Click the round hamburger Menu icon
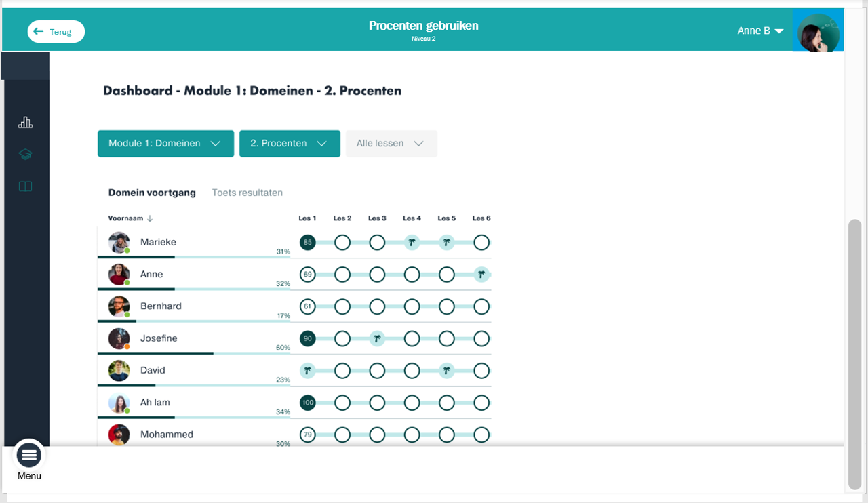Image resolution: width=868 pixels, height=503 pixels. point(29,455)
